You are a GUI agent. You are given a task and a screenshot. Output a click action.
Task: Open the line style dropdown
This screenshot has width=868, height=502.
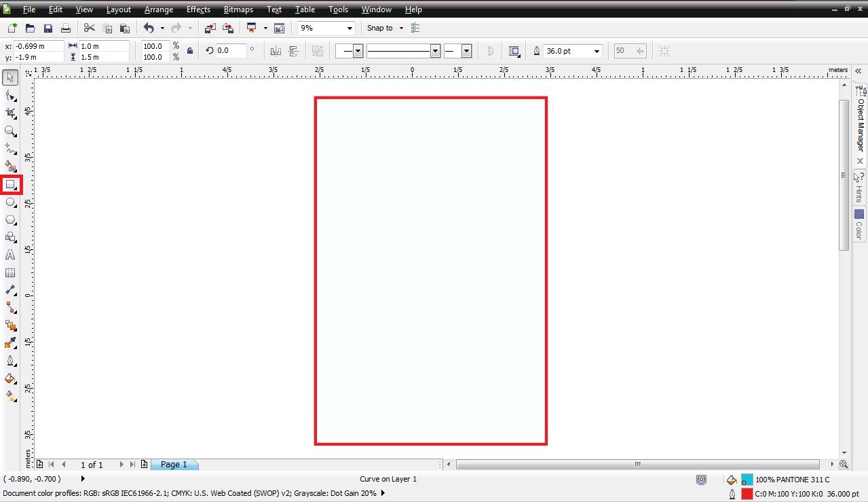click(436, 51)
